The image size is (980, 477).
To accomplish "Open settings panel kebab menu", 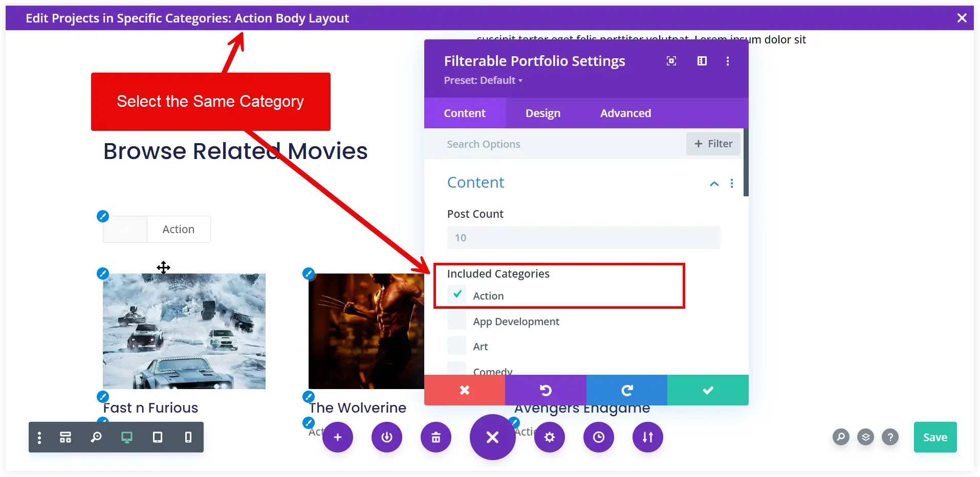I will click(728, 61).
